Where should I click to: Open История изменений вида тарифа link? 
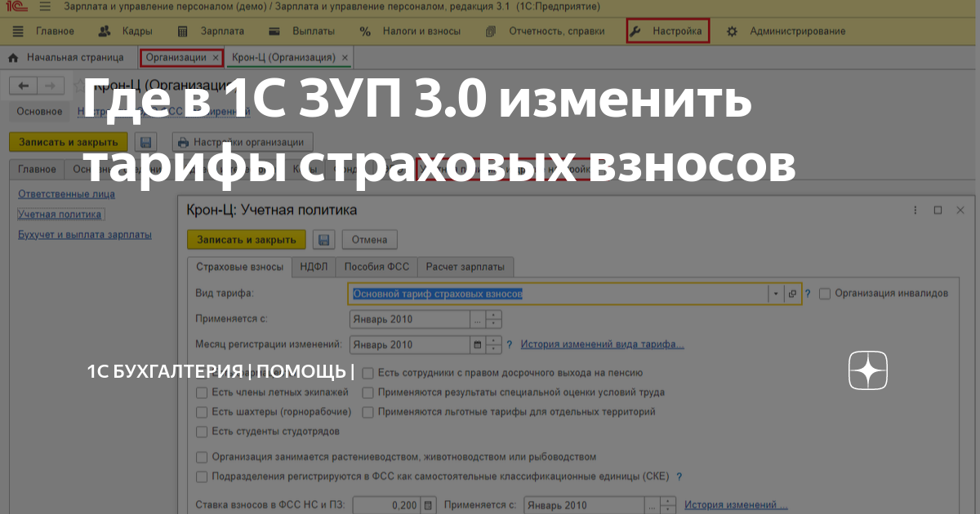point(603,344)
